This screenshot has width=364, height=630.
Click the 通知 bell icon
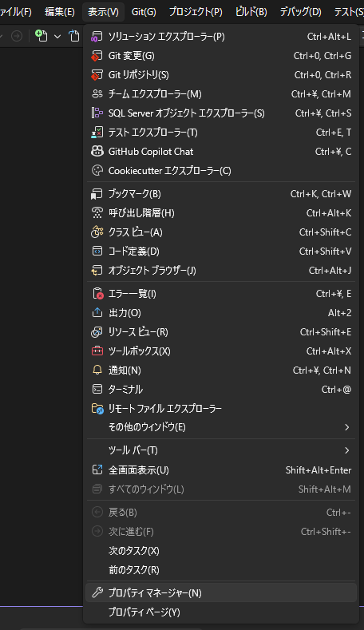[x=97, y=370]
